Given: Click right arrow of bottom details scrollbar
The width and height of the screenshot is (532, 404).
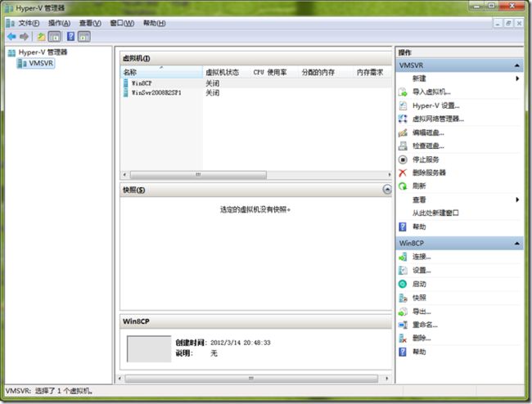Looking at the screenshot, I should (387, 379).
